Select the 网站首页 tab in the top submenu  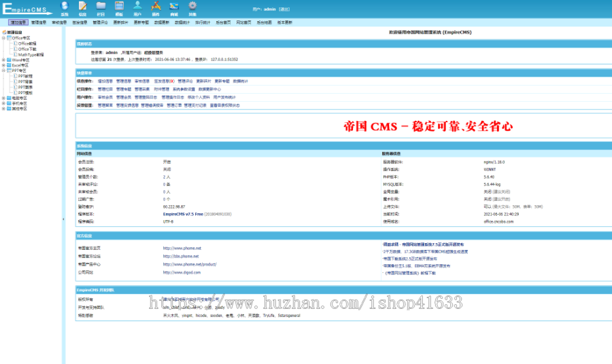243,22
